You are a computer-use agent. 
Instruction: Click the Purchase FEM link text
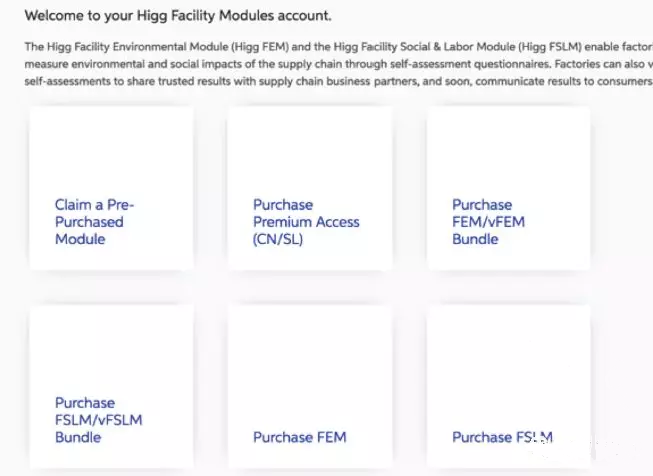pyautogui.click(x=300, y=437)
